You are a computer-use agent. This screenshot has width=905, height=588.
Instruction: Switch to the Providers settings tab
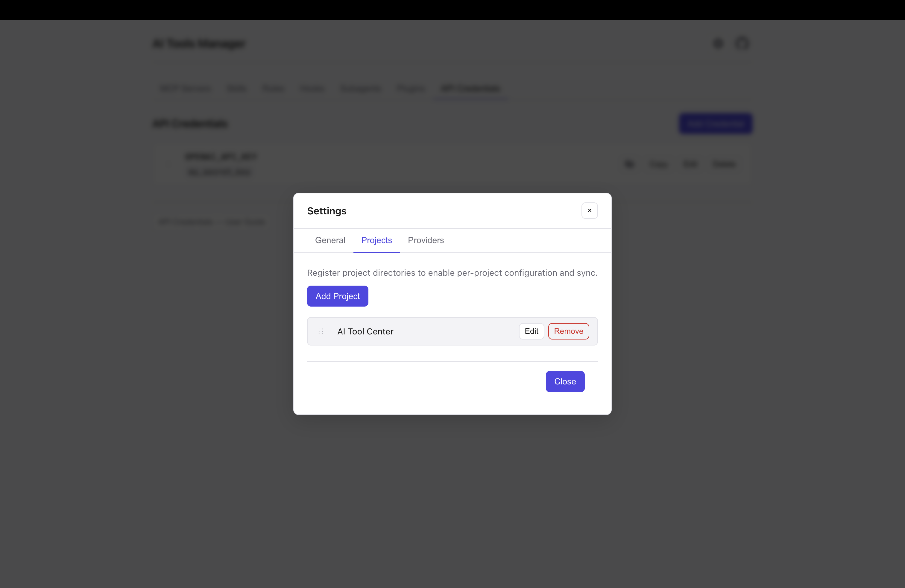(426, 240)
